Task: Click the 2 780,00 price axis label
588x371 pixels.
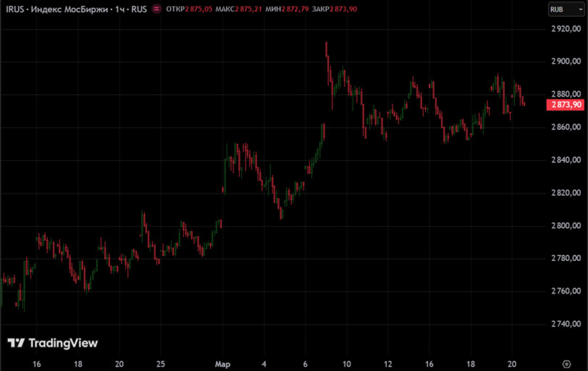Action: click(x=566, y=258)
